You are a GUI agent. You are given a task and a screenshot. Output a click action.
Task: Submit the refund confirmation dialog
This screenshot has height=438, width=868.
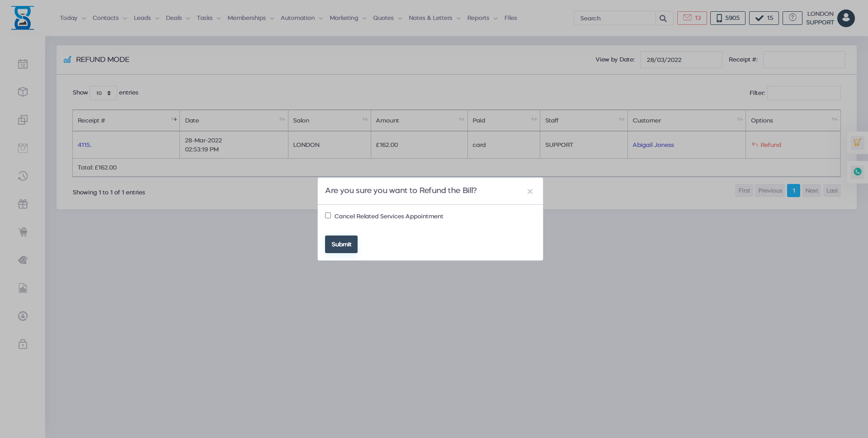341,244
